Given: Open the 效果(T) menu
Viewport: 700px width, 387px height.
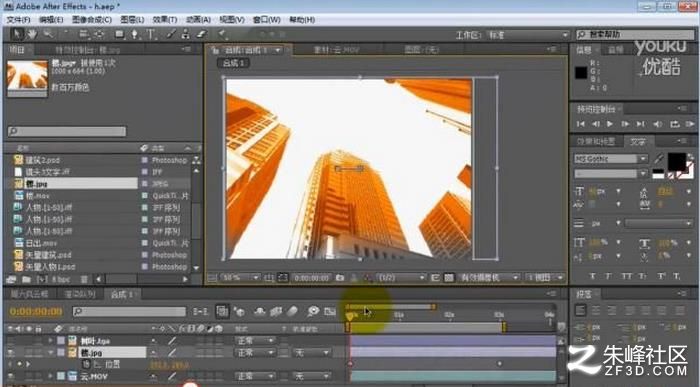Looking at the screenshot, I should click(165, 20).
